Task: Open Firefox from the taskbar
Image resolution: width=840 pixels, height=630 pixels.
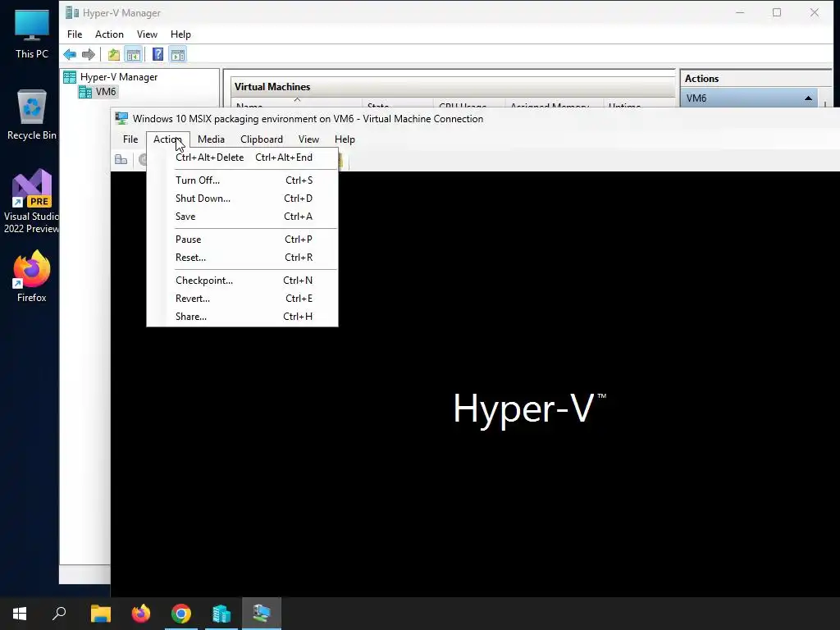Action: 141,614
